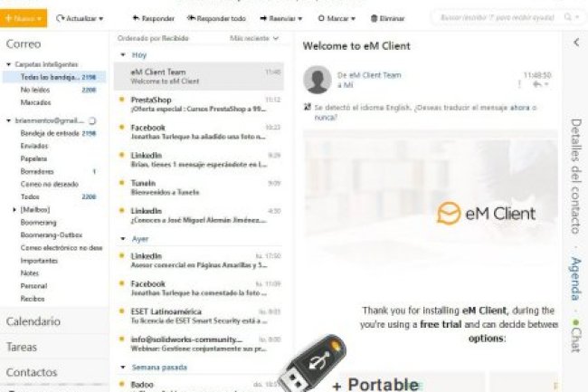
Task: Click the reply arrow in message header
Action: [537, 85]
